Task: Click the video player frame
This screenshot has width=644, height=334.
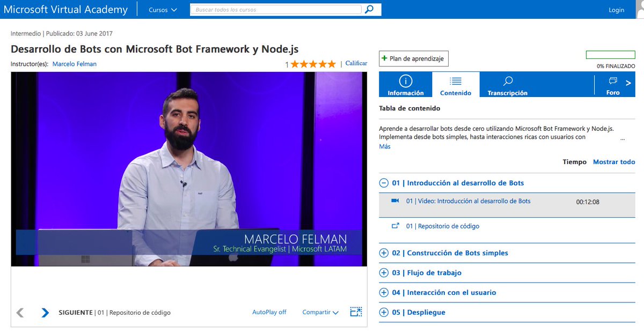Action: (189, 169)
